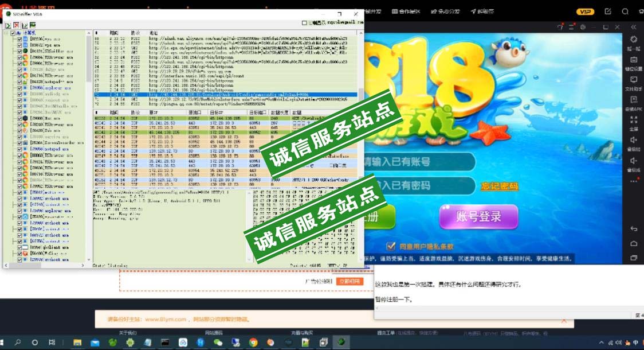Collapse the computer (计算机) root tree node
644x350 pixels.
pyautogui.click(x=6, y=33)
